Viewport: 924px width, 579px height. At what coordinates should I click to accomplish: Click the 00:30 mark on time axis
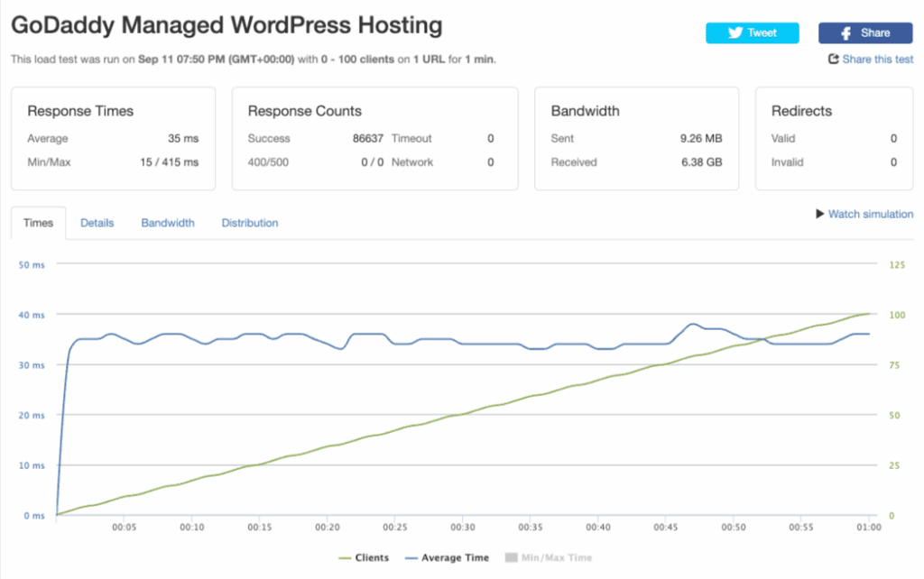(463, 528)
